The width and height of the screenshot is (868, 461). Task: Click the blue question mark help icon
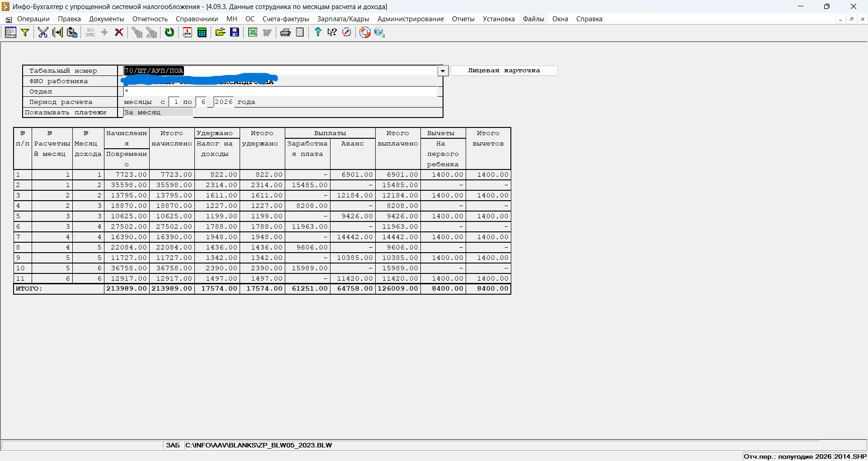318,32
